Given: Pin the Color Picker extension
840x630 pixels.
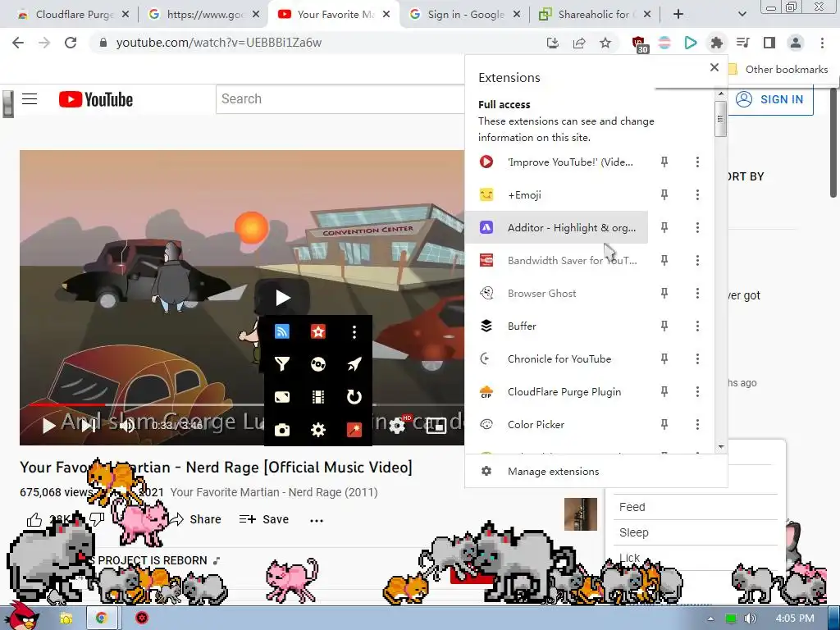Looking at the screenshot, I should tap(664, 424).
